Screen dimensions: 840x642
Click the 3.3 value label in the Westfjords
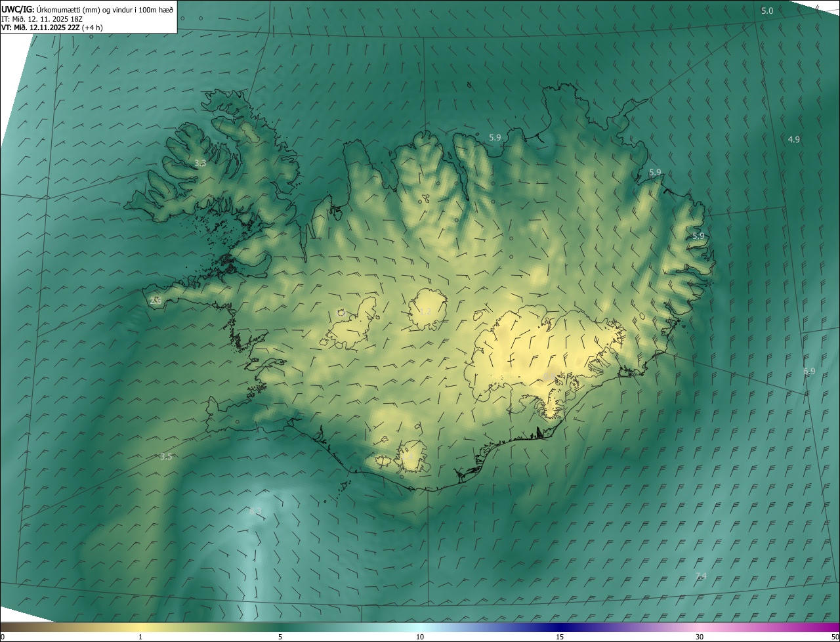click(201, 163)
